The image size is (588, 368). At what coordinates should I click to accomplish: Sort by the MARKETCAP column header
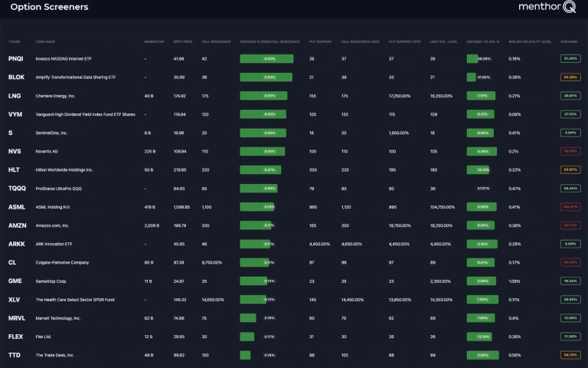154,41
